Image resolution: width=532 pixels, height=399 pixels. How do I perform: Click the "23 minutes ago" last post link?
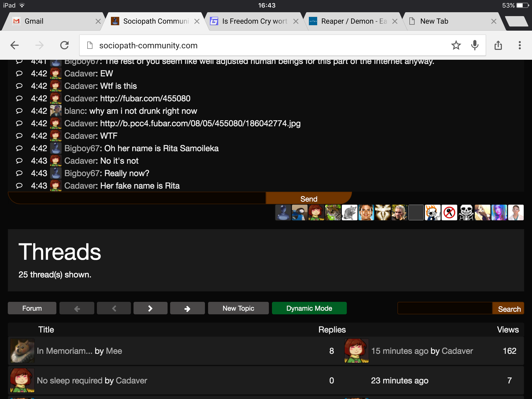400,381
